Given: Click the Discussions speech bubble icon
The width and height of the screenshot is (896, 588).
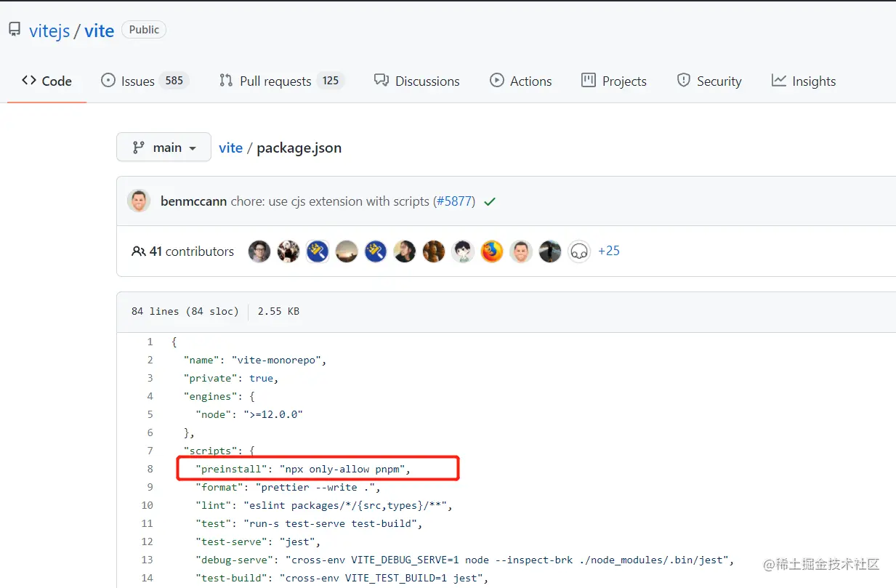Looking at the screenshot, I should pos(381,80).
